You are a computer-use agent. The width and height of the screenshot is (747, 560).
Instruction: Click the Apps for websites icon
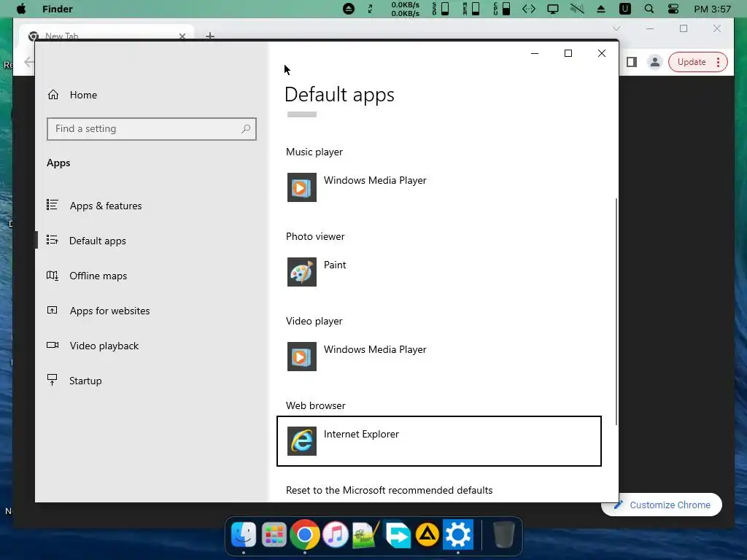[x=53, y=311]
